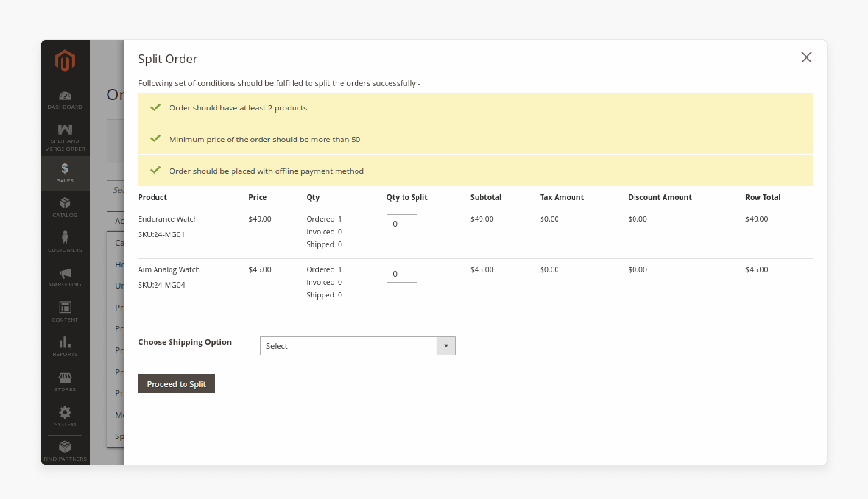Click 'Order should be placed with offline payment method'
The width and height of the screenshot is (868, 499).
[266, 171]
